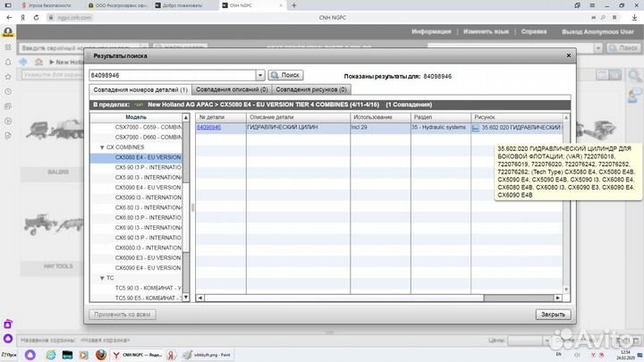Click the Поиск search button

285,76
